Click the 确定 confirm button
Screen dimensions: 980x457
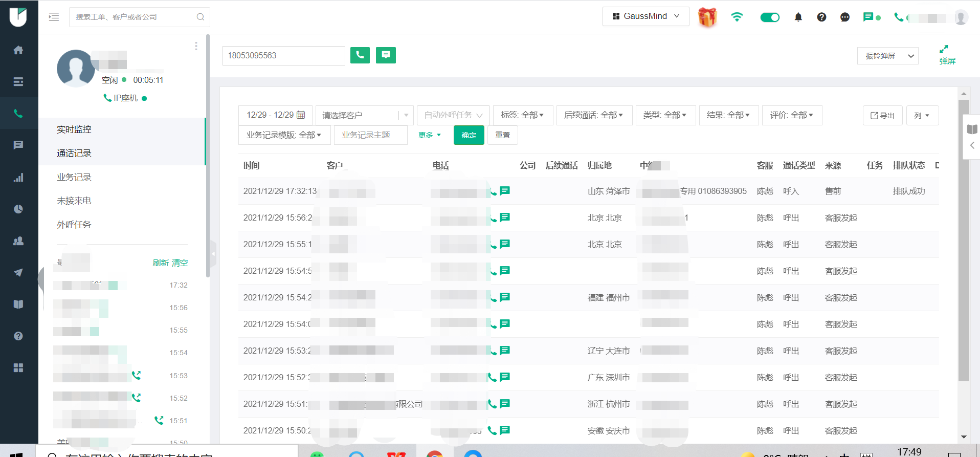(469, 135)
